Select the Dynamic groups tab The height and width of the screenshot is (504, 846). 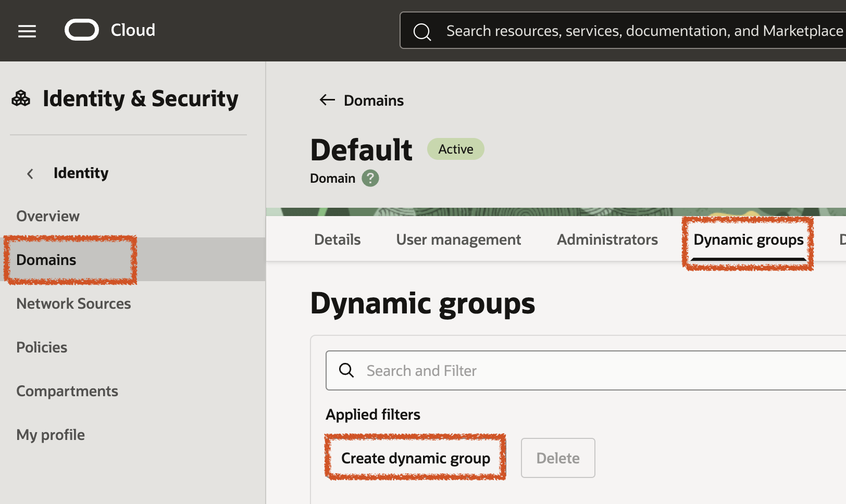tap(748, 240)
